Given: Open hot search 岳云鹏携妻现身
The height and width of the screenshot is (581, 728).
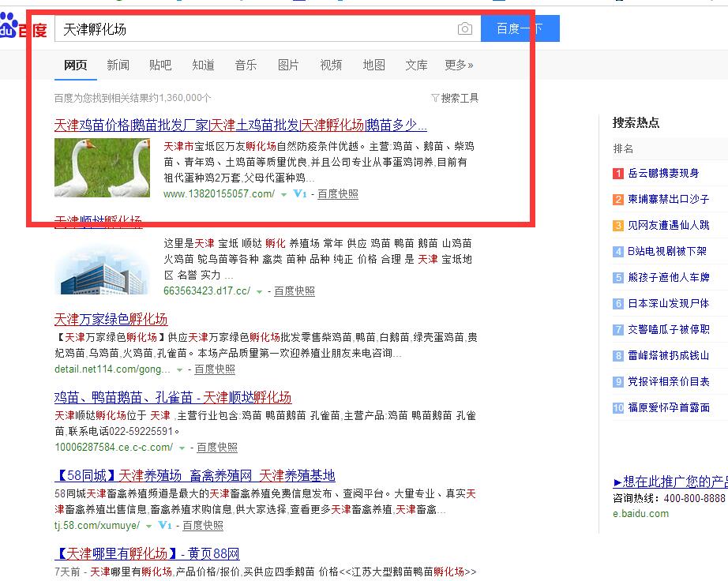Looking at the screenshot, I should [x=663, y=174].
